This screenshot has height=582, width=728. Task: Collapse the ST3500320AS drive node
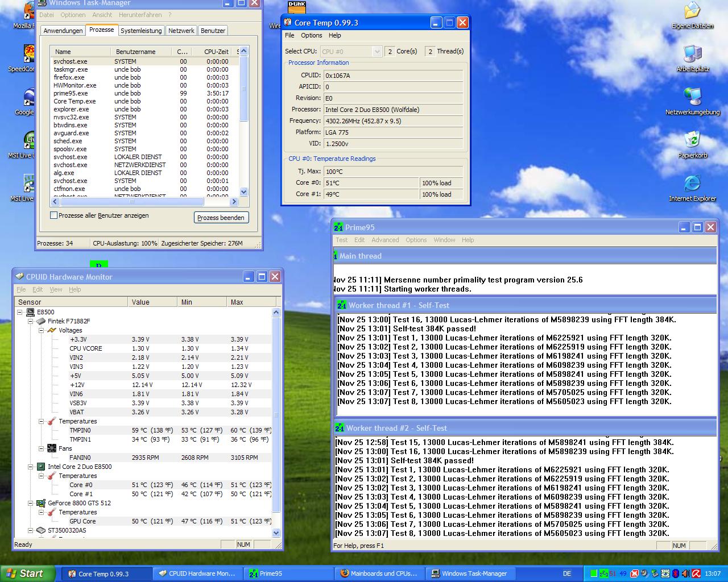tap(31, 530)
